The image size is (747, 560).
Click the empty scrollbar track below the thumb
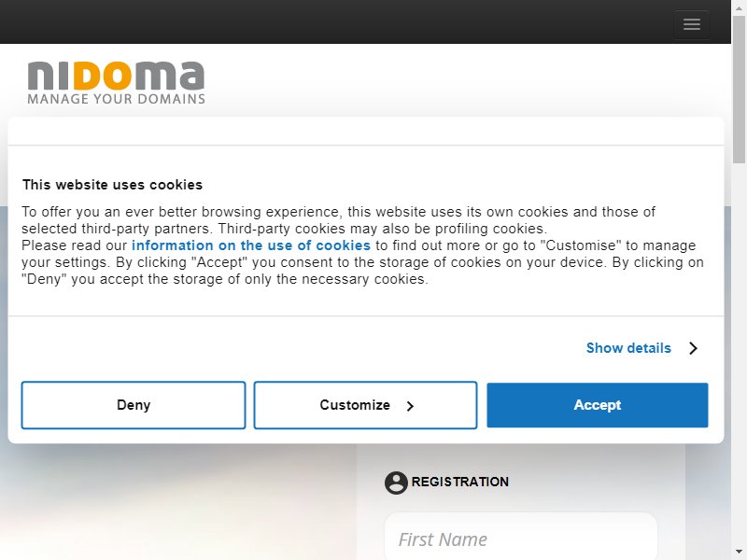tap(739, 355)
